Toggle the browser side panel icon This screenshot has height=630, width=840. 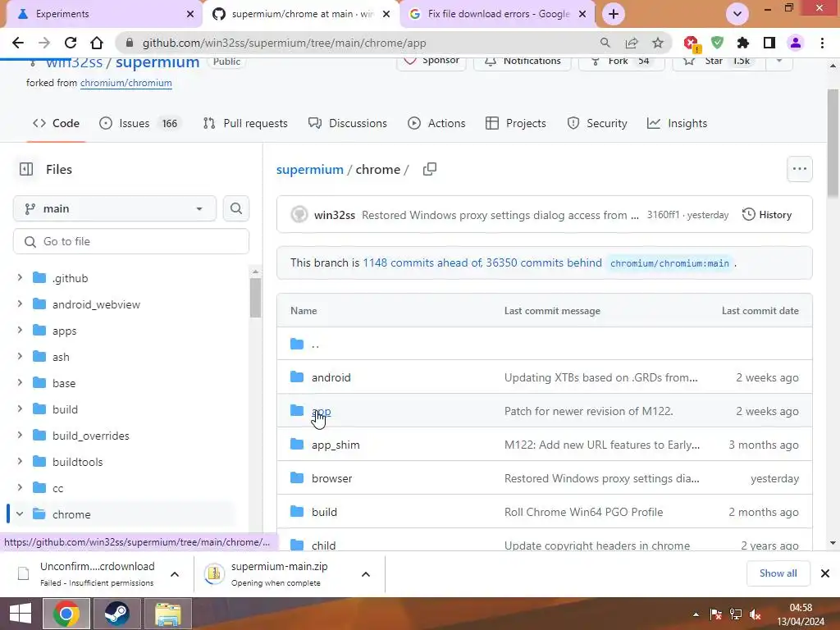pos(769,43)
